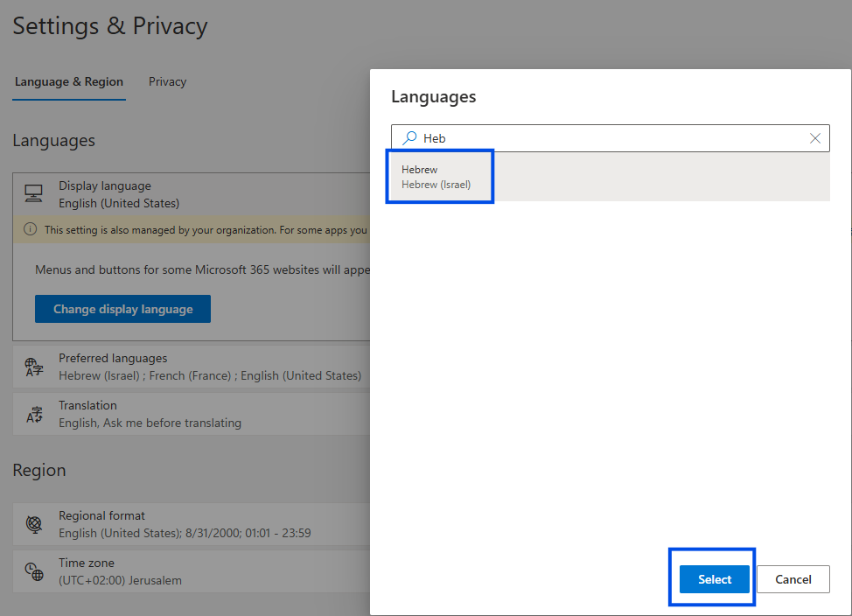
Task: Click the Microsoft 365 menus description text
Action: pyautogui.click(x=203, y=269)
